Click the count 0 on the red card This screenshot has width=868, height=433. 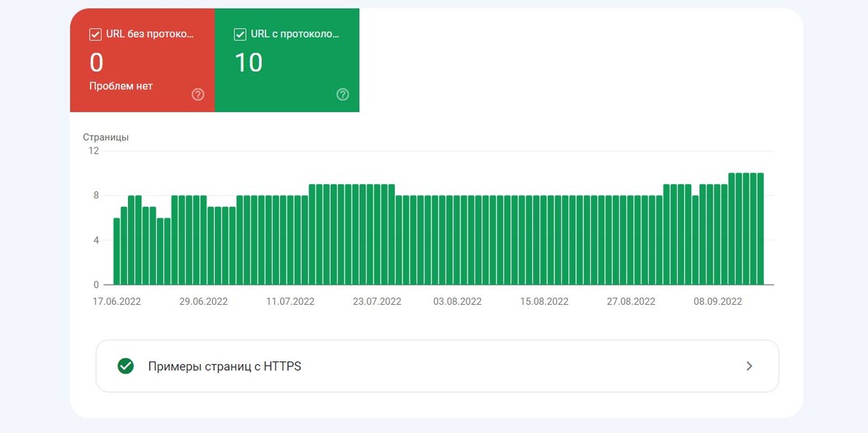(x=96, y=62)
